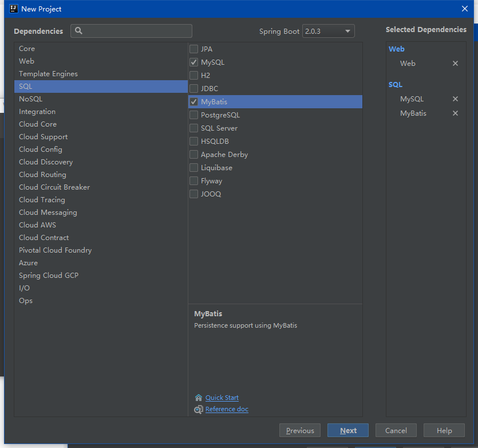The height and width of the screenshot is (448, 478).
Task: Select the Cloud Support category
Action: pos(101,137)
